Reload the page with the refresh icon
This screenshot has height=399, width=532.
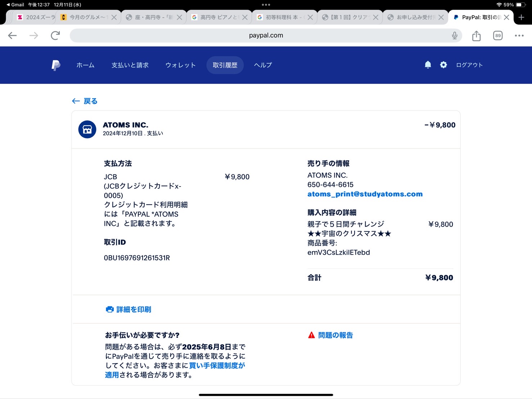[x=55, y=35]
